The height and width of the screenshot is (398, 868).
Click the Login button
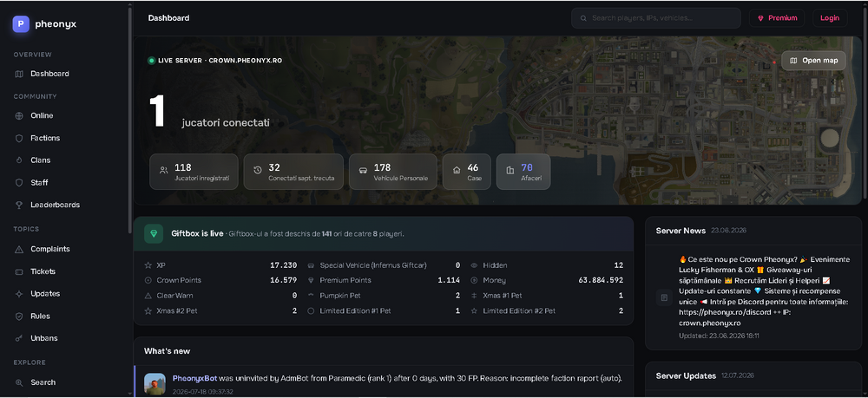coord(829,18)
